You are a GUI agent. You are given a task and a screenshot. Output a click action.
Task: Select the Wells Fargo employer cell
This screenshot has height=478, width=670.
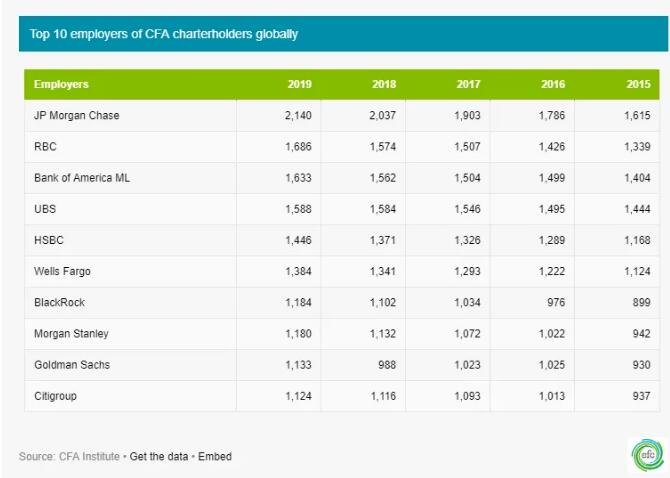coord(62,271)
